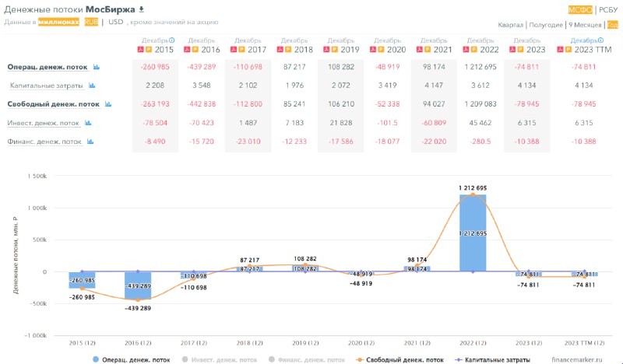
Task: Download the МосБиржа cash flow data
Action: pos(141,9)
